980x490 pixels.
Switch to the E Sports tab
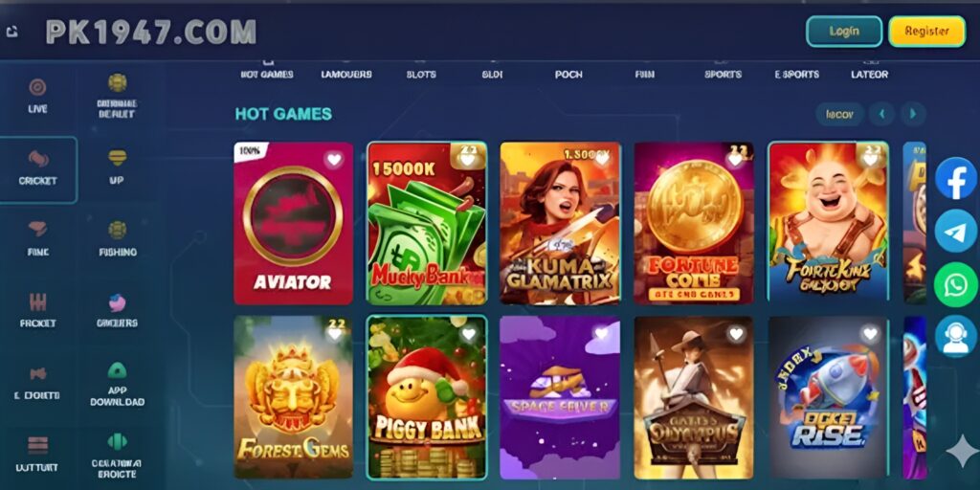(x=797, y=74)
